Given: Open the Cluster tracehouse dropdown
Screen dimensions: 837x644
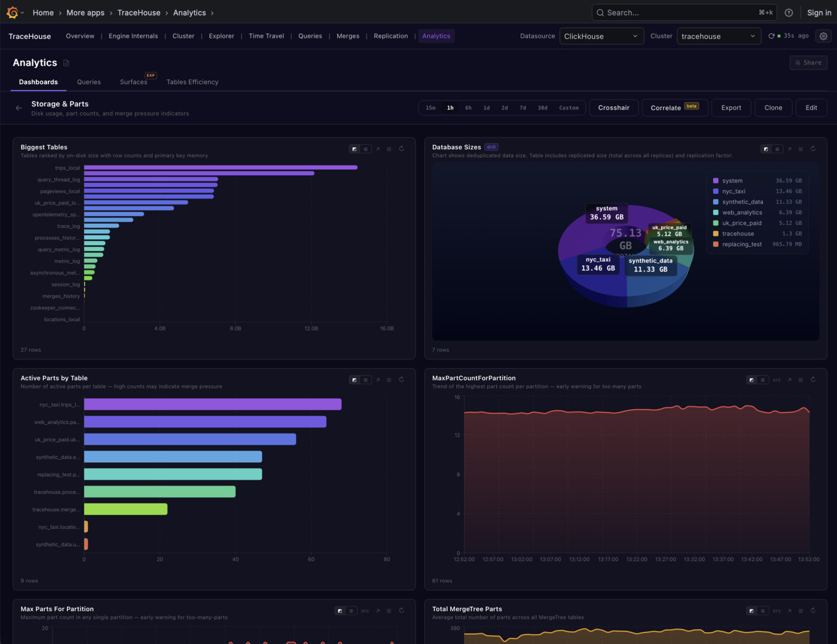Looking at the screenshot, I should (719, 36).
